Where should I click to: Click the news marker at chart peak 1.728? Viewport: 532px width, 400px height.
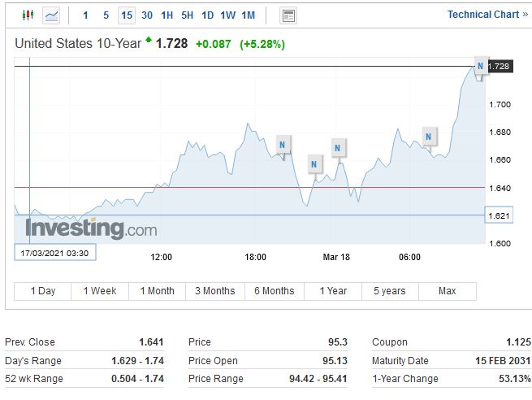[x=481, y=67]
